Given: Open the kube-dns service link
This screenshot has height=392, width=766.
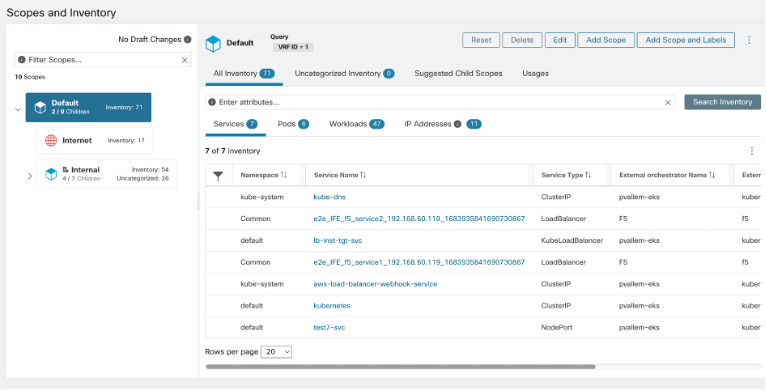Looking at the screenshot, I should pos(330,197).
